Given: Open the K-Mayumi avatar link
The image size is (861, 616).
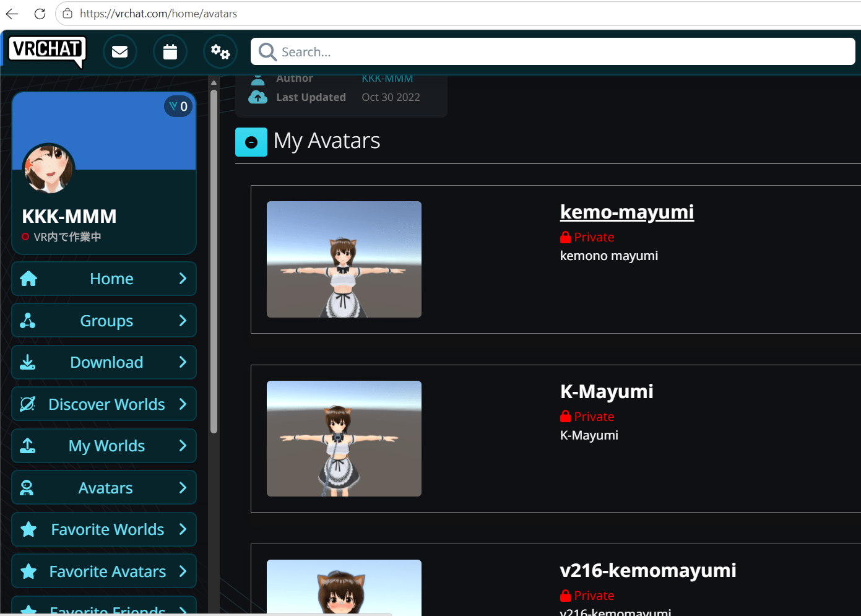Looking at the screenshot, I should 607,391.
